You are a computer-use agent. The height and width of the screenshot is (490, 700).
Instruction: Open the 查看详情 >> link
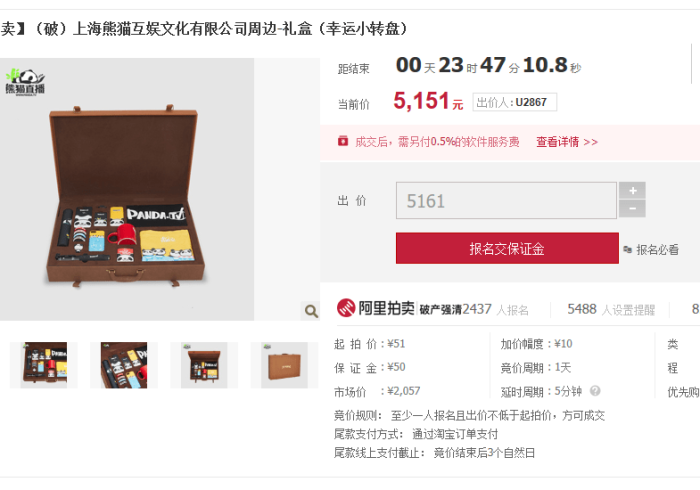coord(567,142)
